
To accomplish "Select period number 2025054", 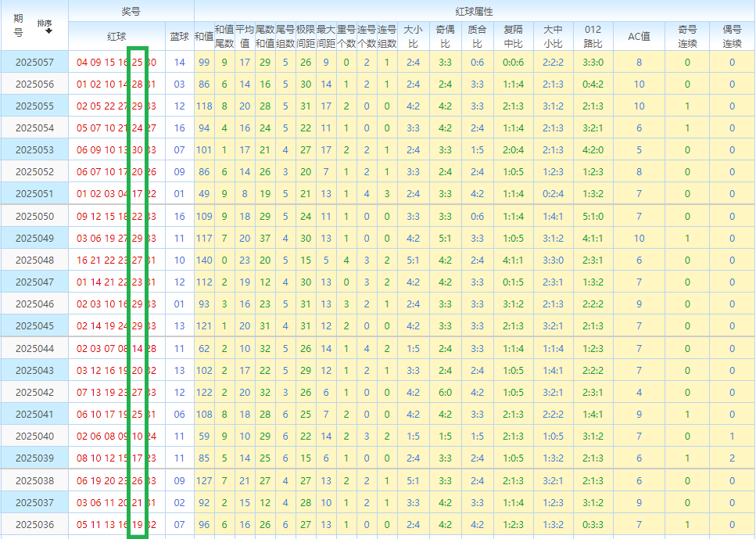I will coord(34,128).
